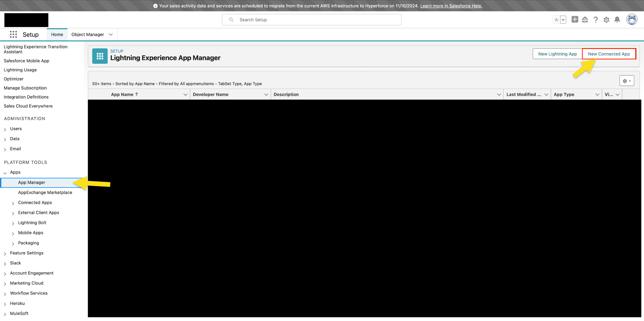
Task: Open Integration Definitions in sidebar
Action: tap(26, 97)
